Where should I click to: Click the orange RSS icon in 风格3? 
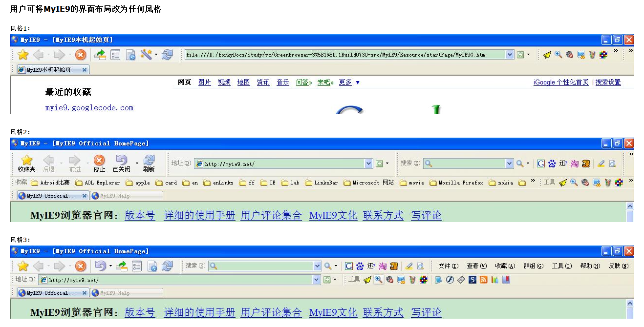[x=484, y=280]
